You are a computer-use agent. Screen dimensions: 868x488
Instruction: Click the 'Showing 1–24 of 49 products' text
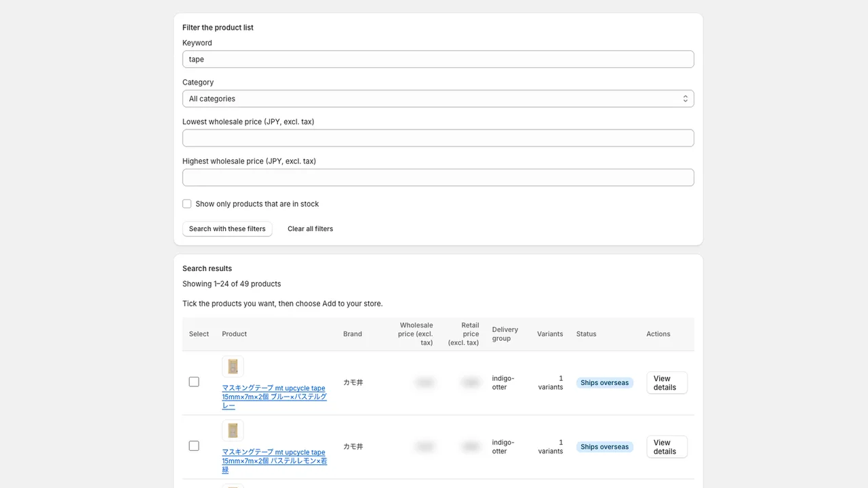tap(232, 283)
